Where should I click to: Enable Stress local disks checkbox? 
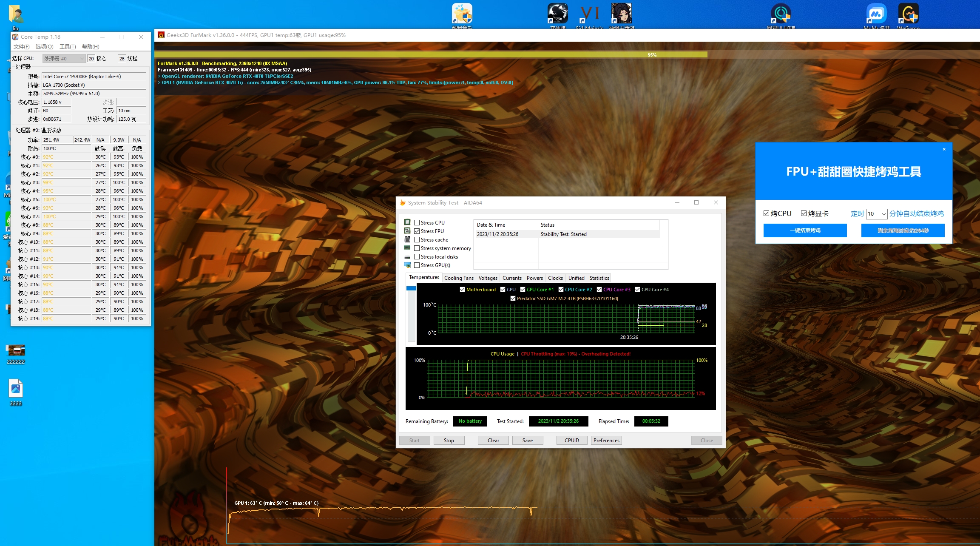point(417,256)
